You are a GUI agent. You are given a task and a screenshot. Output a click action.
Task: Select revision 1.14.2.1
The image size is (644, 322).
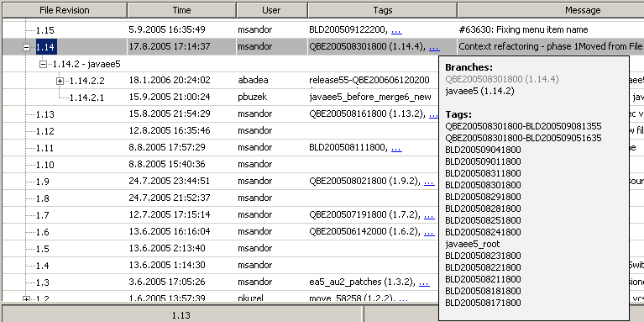pos(86,98)
